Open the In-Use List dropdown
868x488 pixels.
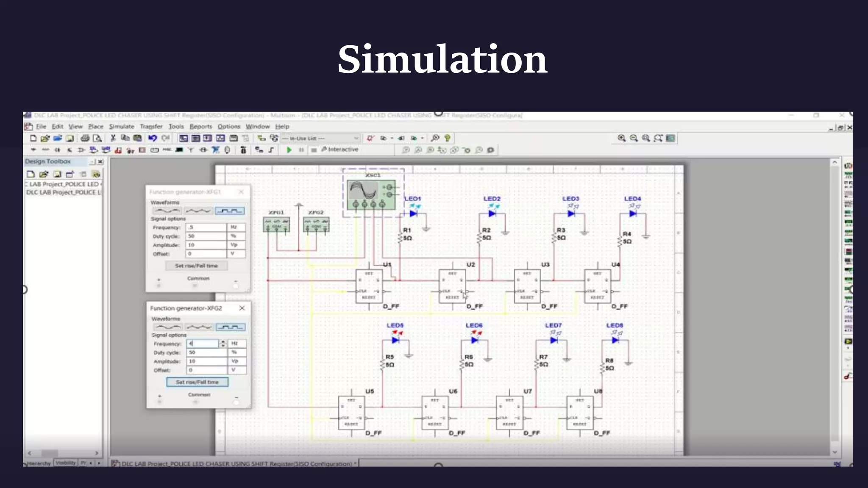tap(320, 138)
